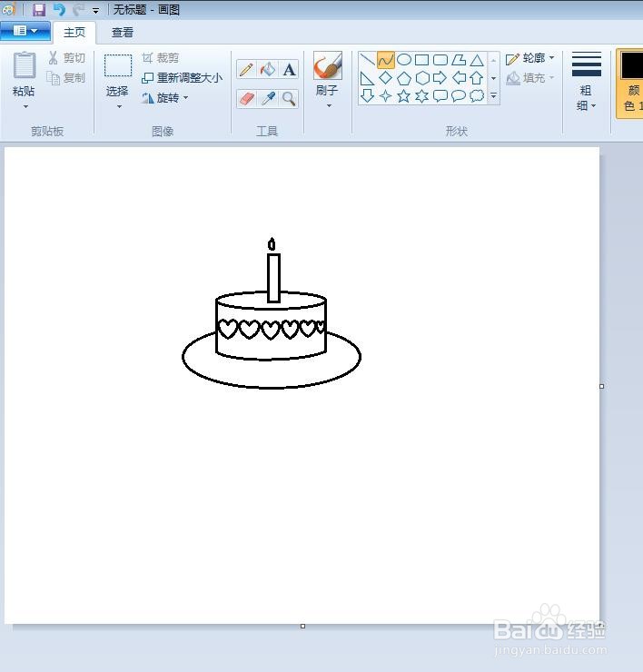Screen dimensions: 643x672
Task: Select the Pencil tool
Action: 246,69
